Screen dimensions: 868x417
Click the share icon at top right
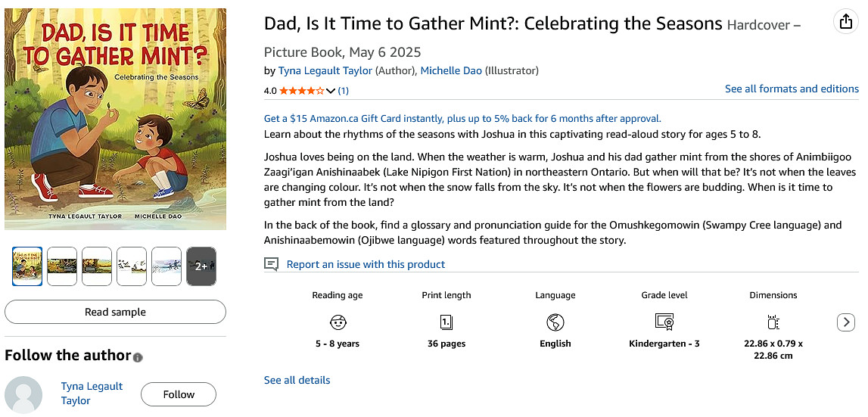coord(845,23)
